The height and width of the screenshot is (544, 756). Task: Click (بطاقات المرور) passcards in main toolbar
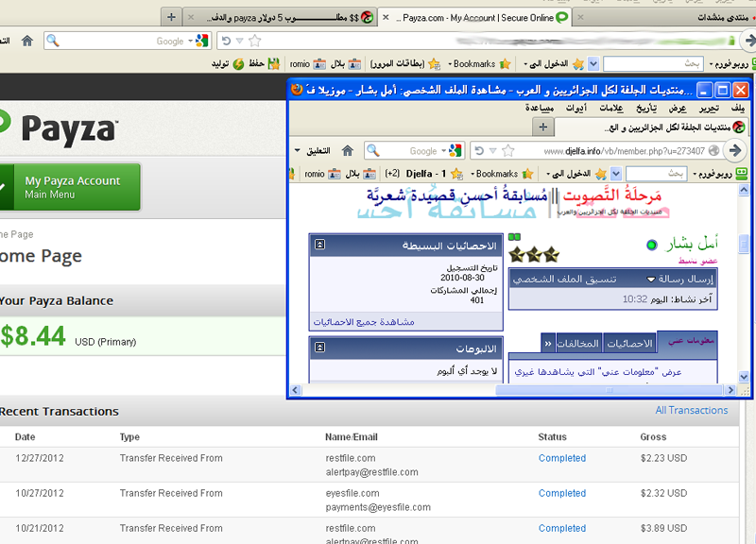(405, 63)
